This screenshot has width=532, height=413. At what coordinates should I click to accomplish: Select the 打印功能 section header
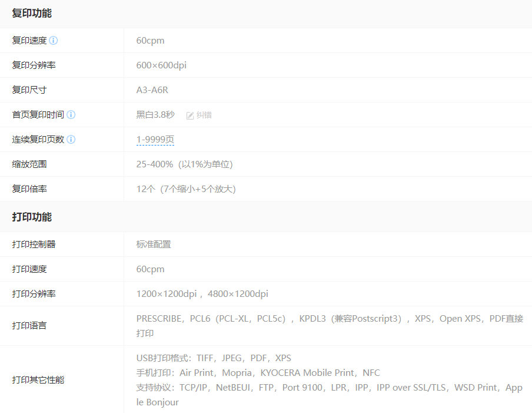[x=32, y=217]
